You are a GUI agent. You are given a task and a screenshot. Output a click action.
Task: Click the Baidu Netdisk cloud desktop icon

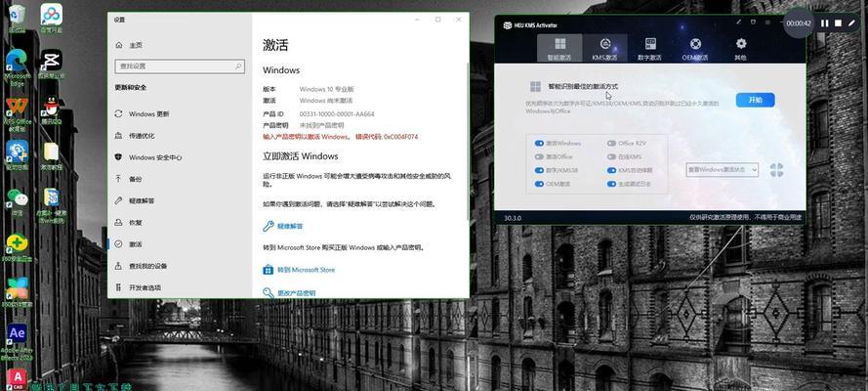point(51,18)
